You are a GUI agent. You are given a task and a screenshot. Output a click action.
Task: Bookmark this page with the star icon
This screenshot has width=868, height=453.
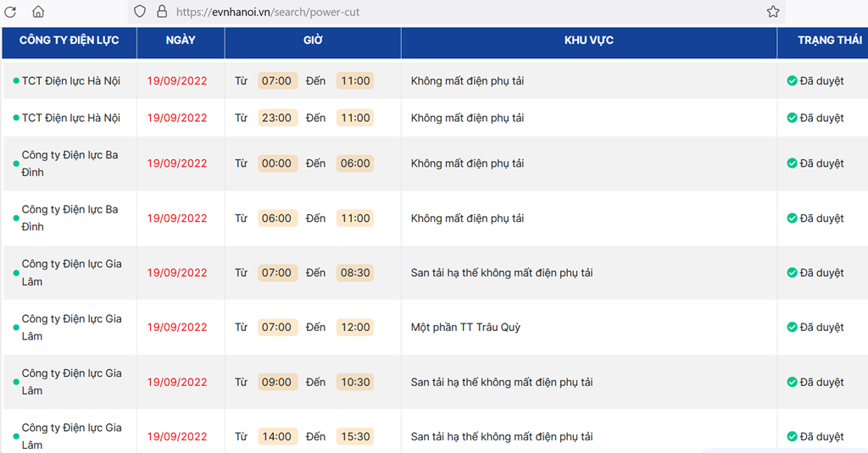pyautogui.click(x=773, y=12)
